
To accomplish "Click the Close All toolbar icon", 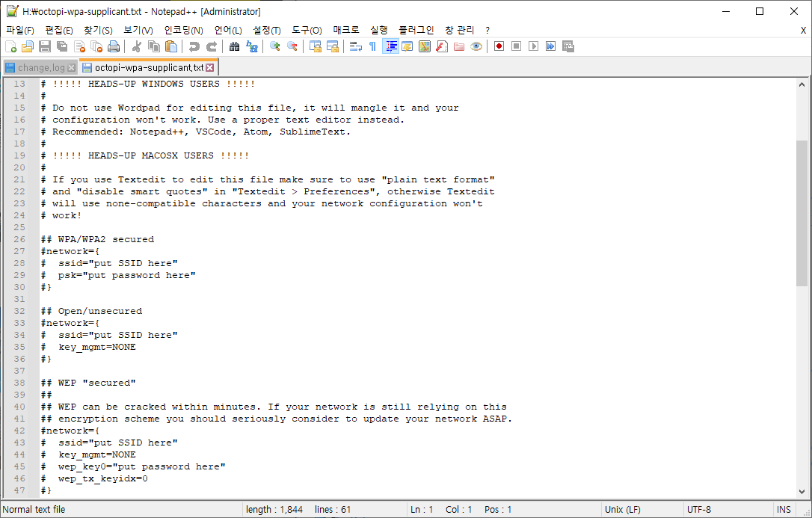I will click(x=97, y=46).
